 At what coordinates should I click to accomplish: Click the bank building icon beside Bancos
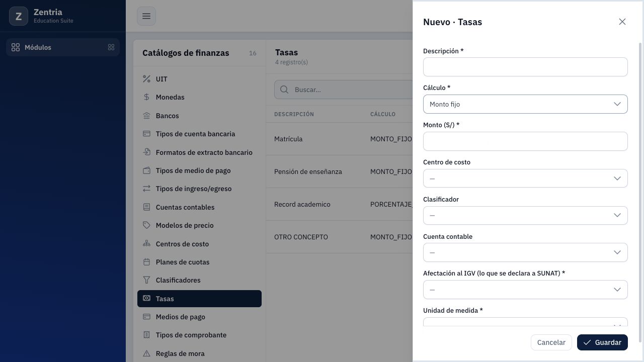click(146, 116)
